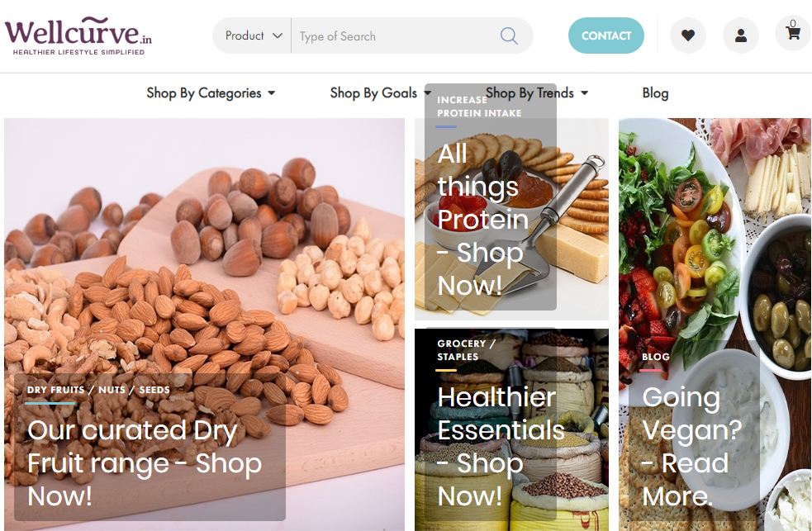The image size is (812, 531).
Task: Expand Shop By Goals menu
Action: [380, 93]
